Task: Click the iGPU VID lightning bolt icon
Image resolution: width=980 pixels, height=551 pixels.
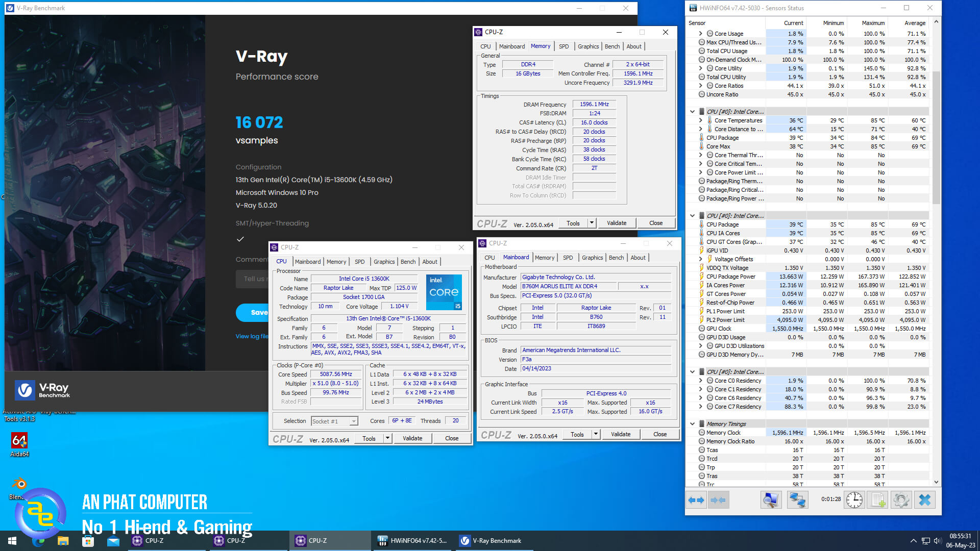Action: point(702,251)
